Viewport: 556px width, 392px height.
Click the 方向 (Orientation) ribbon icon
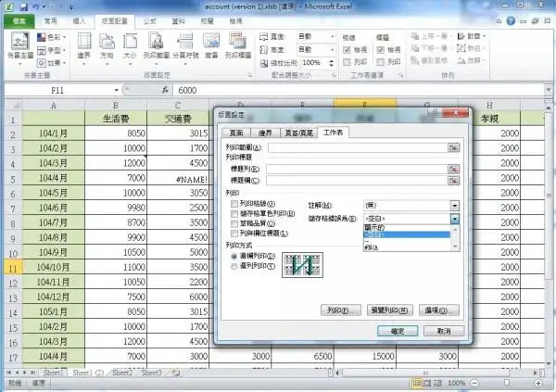pos(107,44)
